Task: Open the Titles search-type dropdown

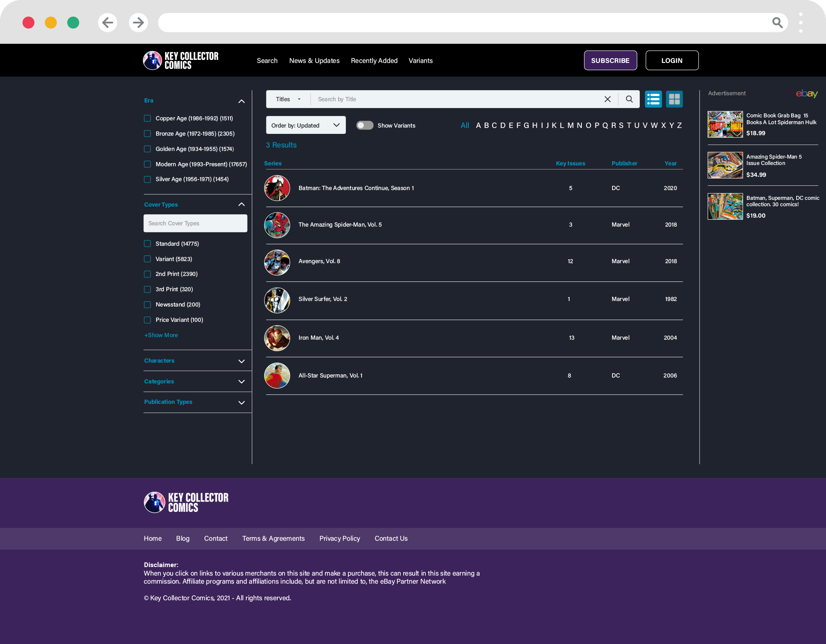Action: coord(288,99)
